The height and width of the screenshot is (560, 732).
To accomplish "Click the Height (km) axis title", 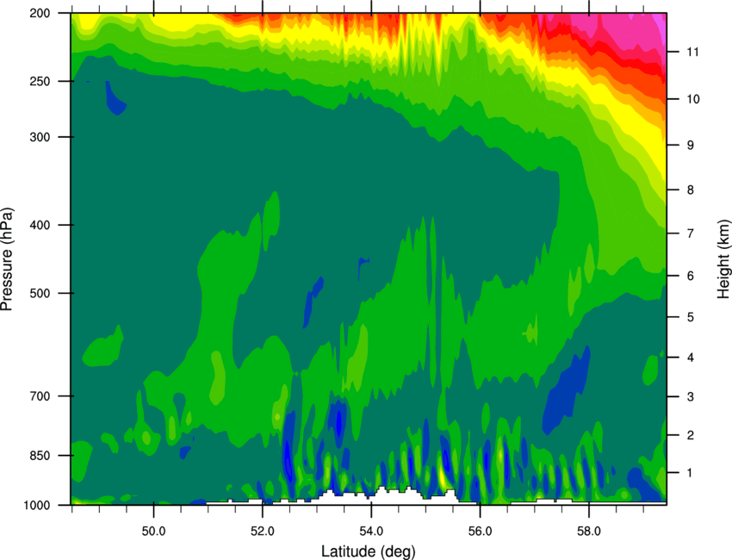I will (x=723, y=259).
